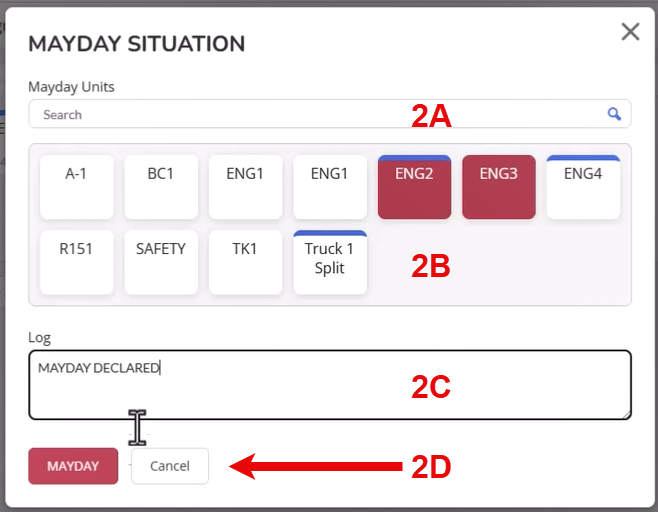658x512 pixels.
Task: Click the MAYDAY SITUATION dialog title
Action: [136, 44]
